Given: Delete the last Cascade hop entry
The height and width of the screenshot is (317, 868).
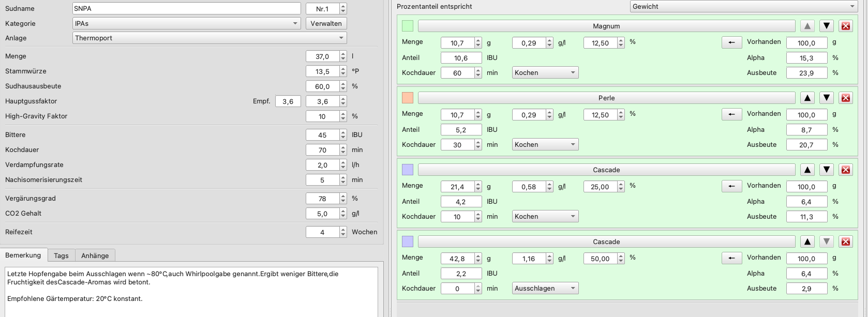Looking at the screenshot, I should click(x=846, y=241).
